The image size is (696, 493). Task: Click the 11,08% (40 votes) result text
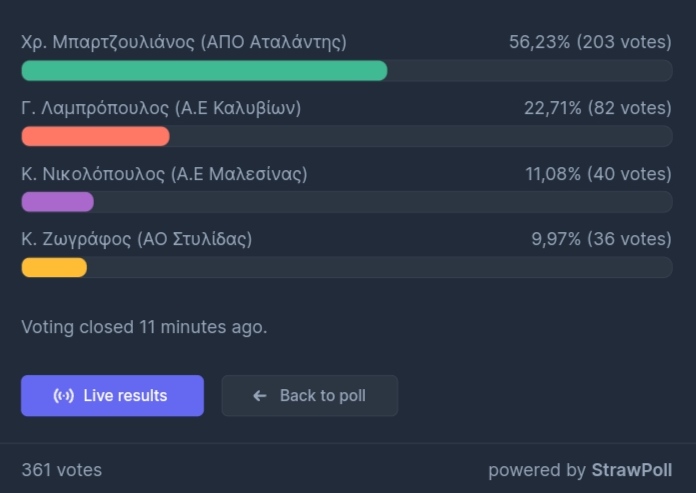598,174
